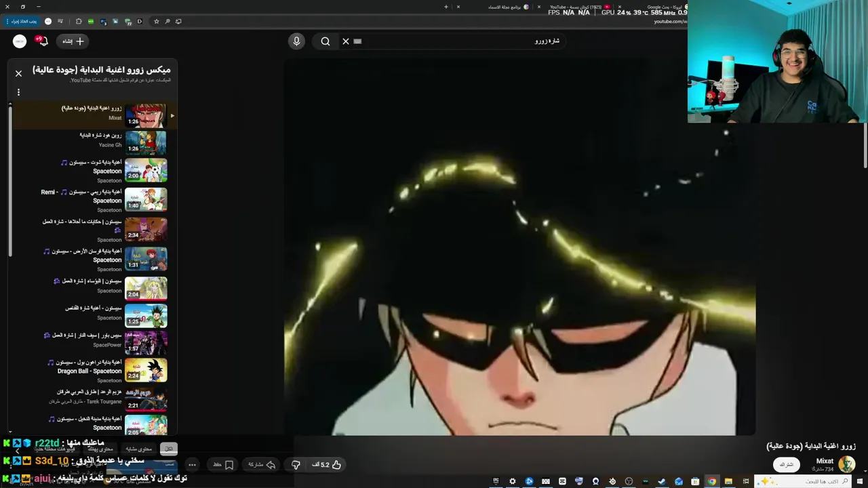Viewport: 868px width, 488px height.
Task: Close the mix playlist panel
Action: [x=19, y=73]
